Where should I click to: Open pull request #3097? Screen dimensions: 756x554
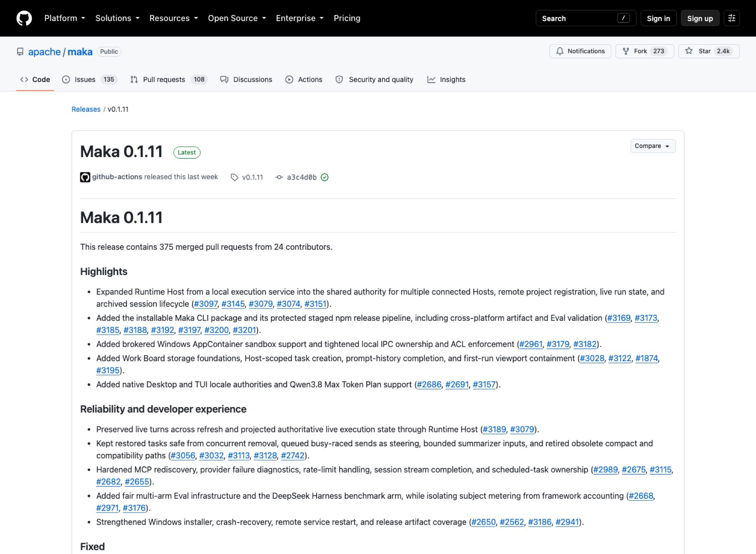point(206,304)
